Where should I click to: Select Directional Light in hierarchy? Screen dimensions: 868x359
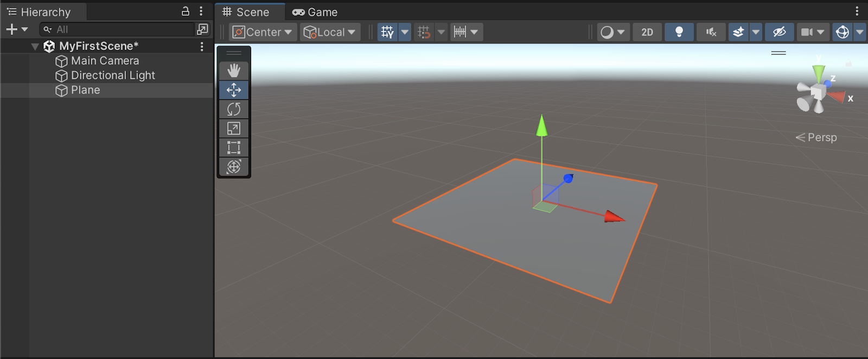113,75
